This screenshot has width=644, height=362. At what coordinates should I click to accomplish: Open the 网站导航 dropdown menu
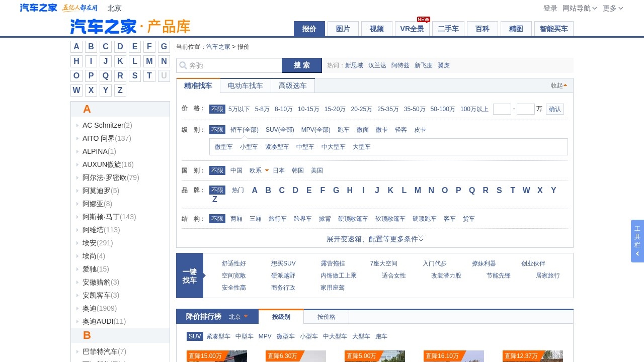pos(580,8)
